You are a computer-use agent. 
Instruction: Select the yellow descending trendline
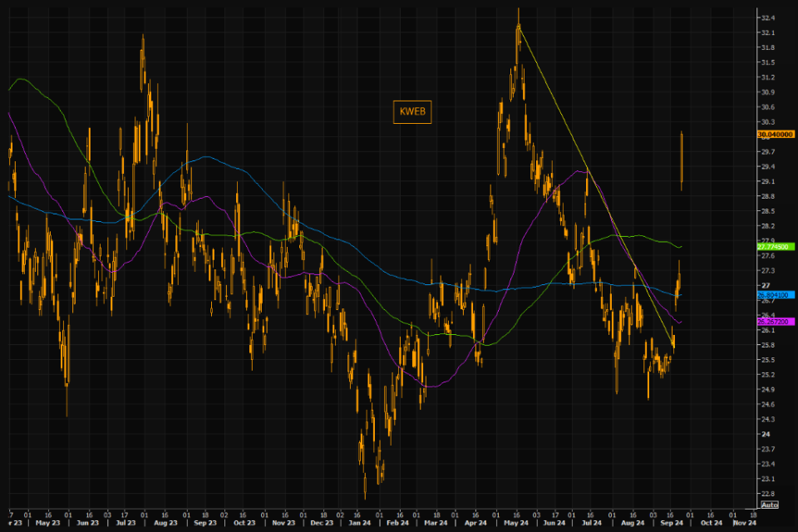[597, 189]
